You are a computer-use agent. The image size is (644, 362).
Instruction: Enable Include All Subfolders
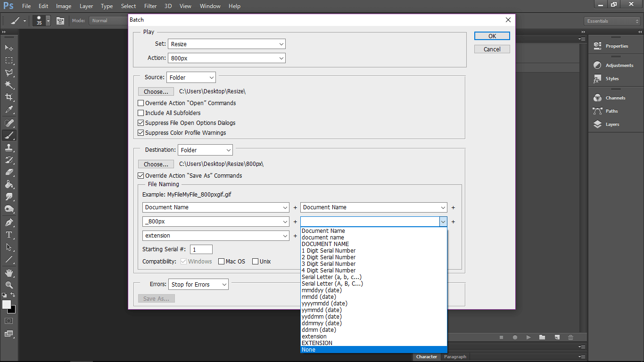coord(140,113)
